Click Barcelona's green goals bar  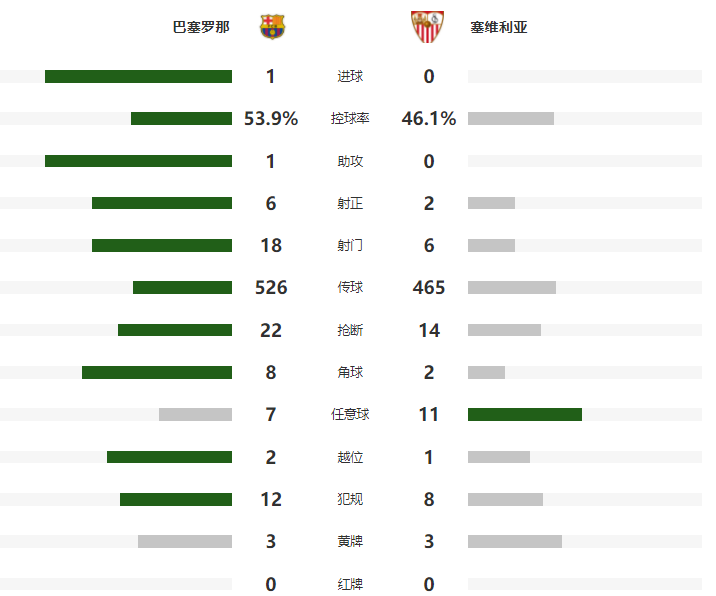(x=138, y=76)
